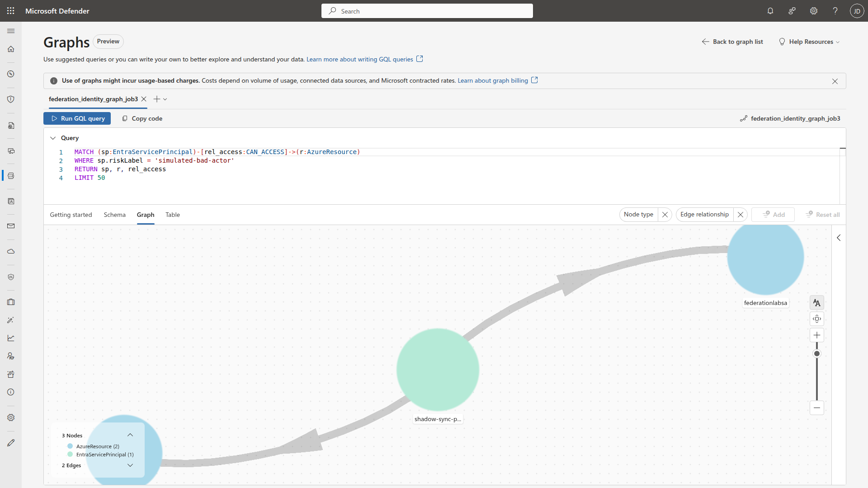This screenshot has height=488, width=868.
Task: Zoom out of the graph canvas
Action: tap(816, 408)
